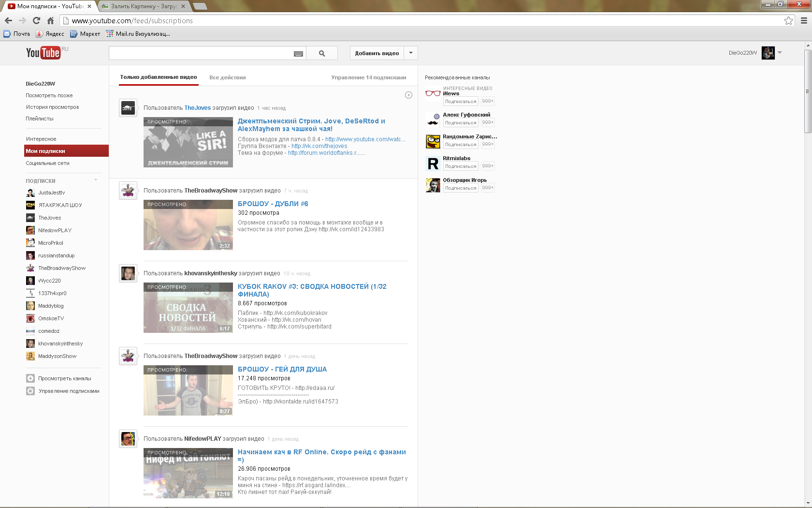The width and height of the screenshot is (812, 508).
Task: Click the YouTube search input field
Action: (201, 53)
